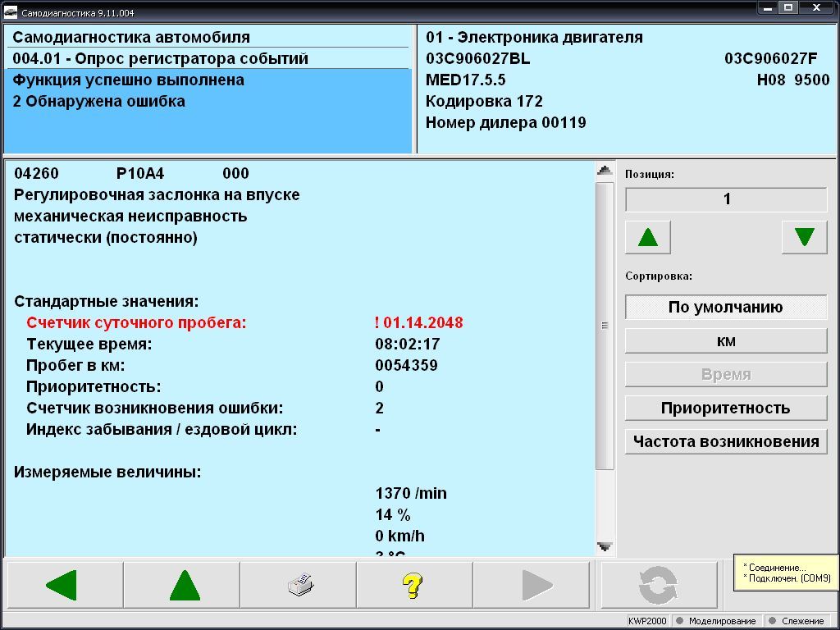The height and width of the screenshot is (630, 840).
Task: Move position down with green down triangle
Action: pyautogui.click(x=805, y=237)
